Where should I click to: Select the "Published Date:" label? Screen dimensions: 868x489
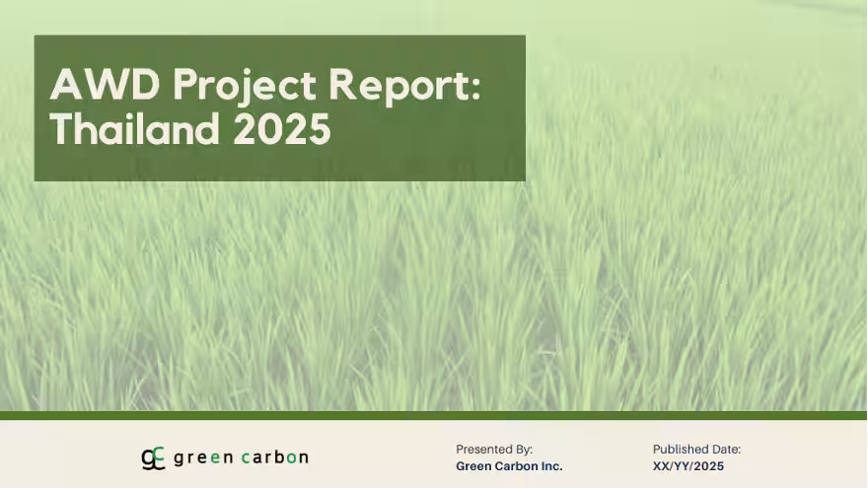point(696,450)
